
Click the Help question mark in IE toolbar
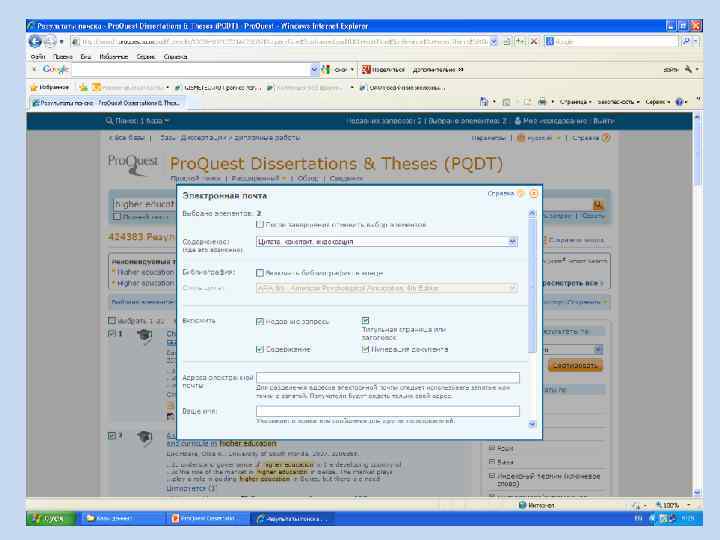[680, 102]
